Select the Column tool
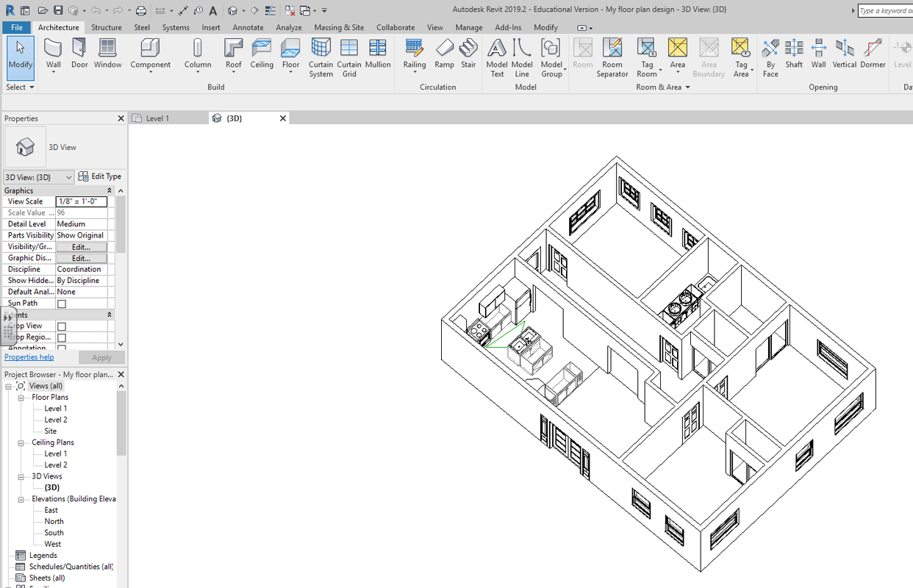 coord(198,55)
